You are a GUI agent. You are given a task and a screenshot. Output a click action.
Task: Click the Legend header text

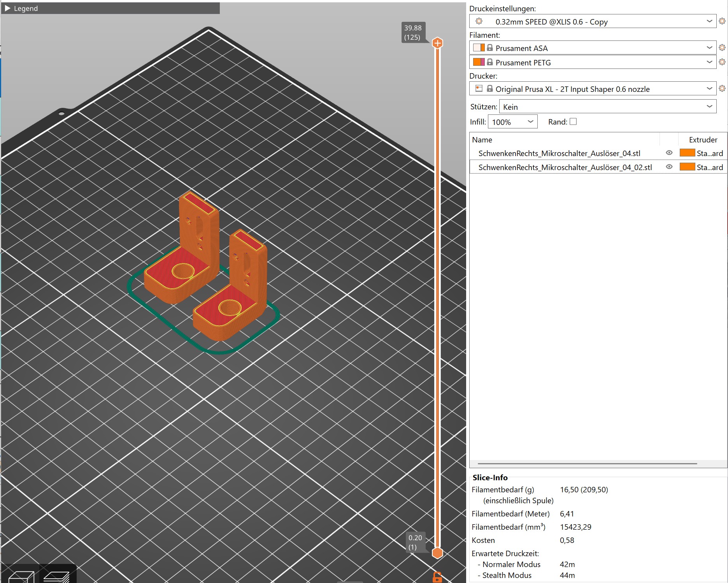[x=26, y=8]
